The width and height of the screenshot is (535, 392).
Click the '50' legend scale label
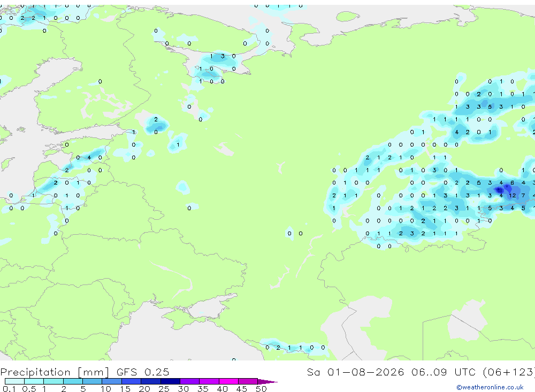(261, 389)
